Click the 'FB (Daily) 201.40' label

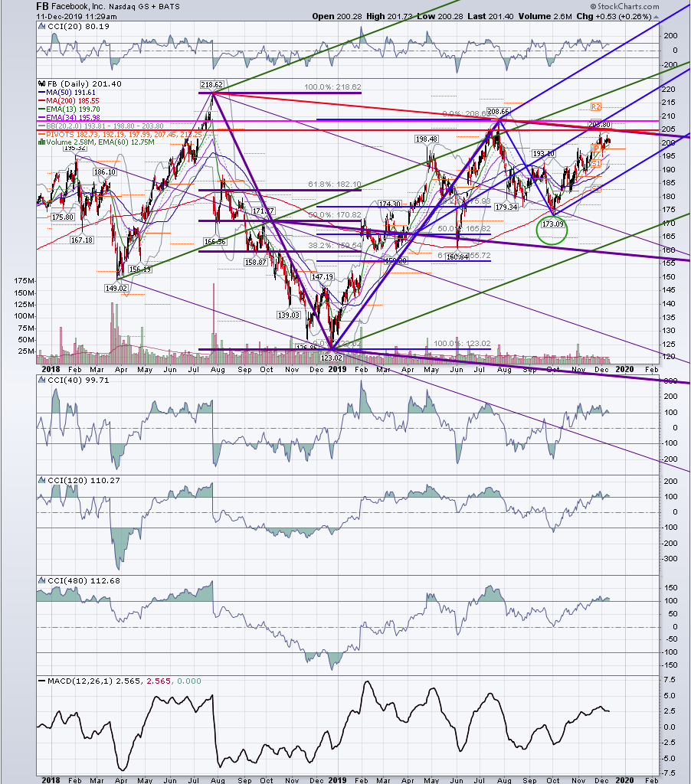(84, 84)
